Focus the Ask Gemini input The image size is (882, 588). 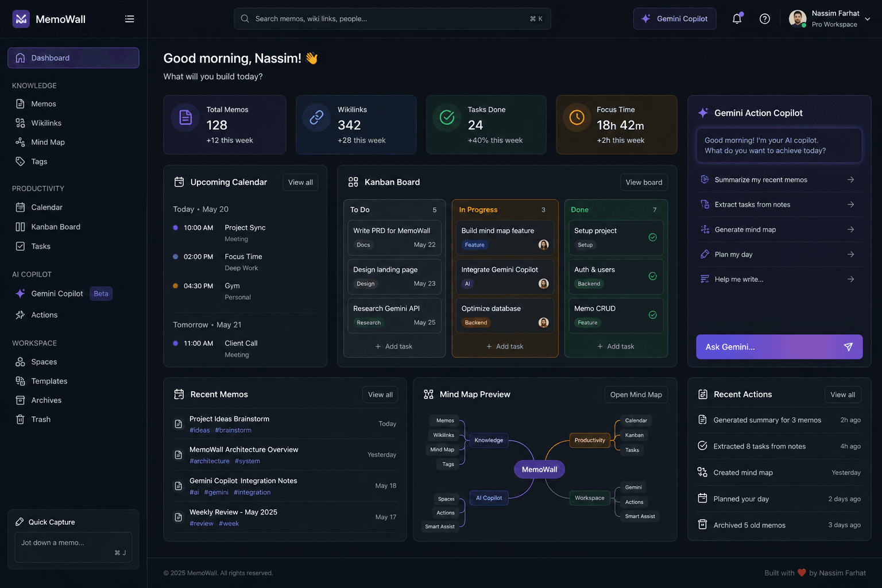tap(779, 347)
